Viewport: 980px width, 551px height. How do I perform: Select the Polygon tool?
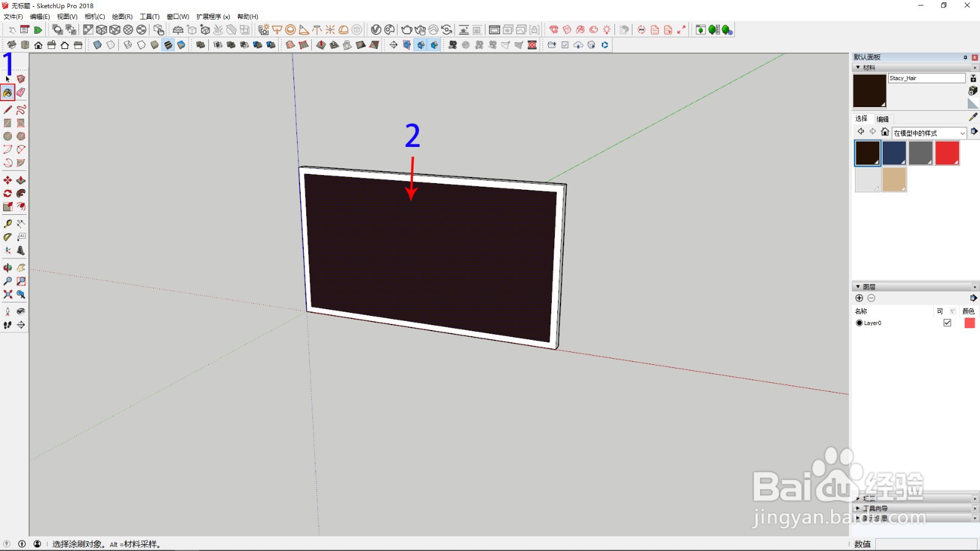point(21,137)
